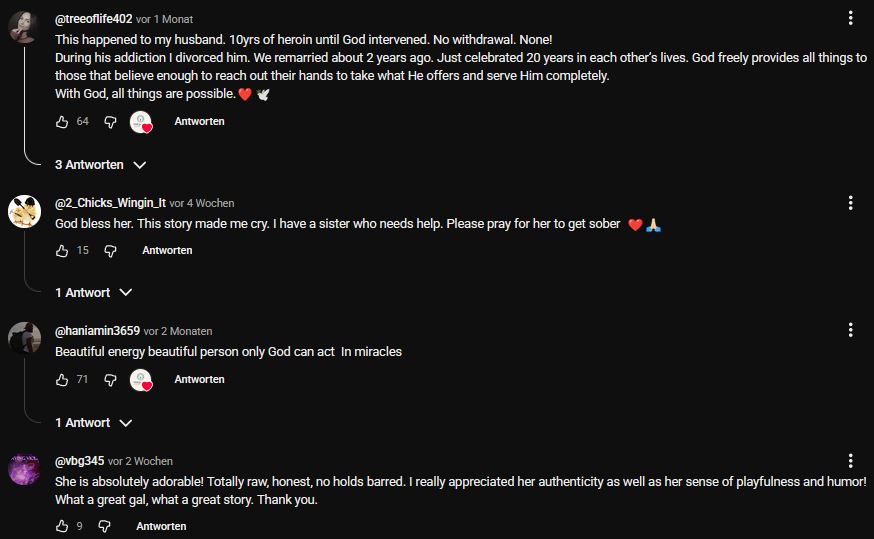This screenshot has width=874, height=539.
Task: Dislike the @vbg345 comment
Action: click(x=104, y=526)
